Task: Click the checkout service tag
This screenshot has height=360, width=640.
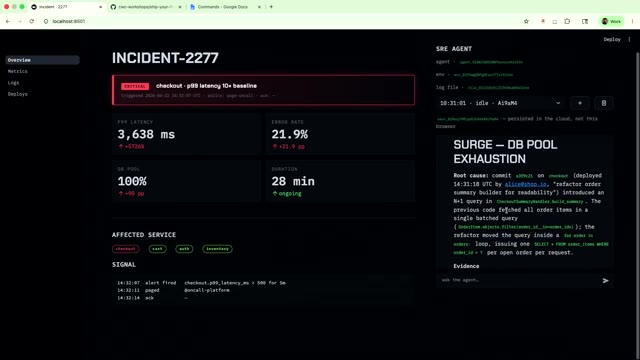Action: click(125, 249)
